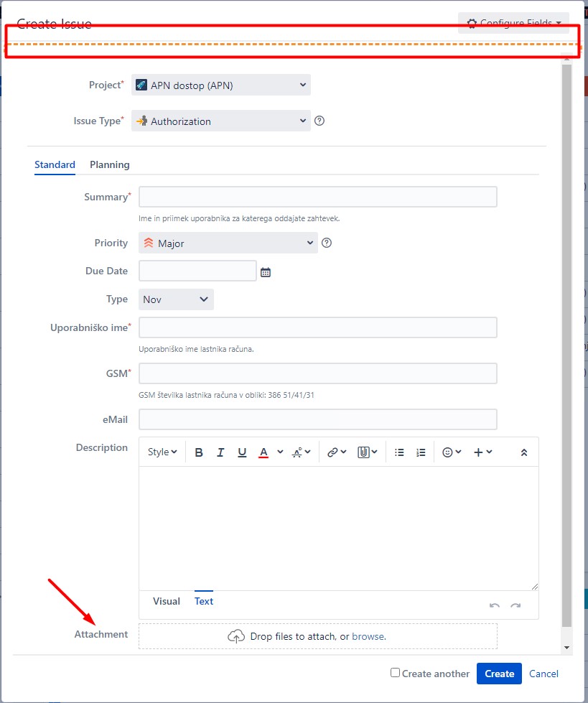
Task: Open the link insert menu
Action: [337, 452]
